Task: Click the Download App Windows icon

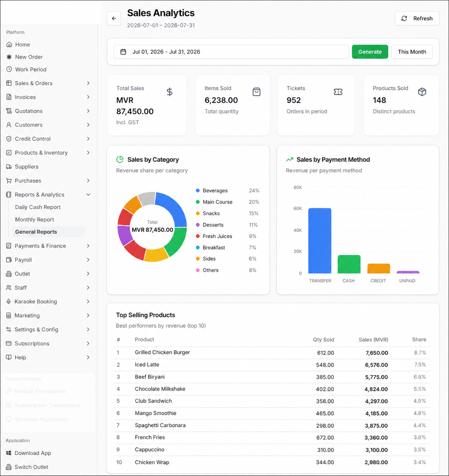Action: [x=8, y=453]
